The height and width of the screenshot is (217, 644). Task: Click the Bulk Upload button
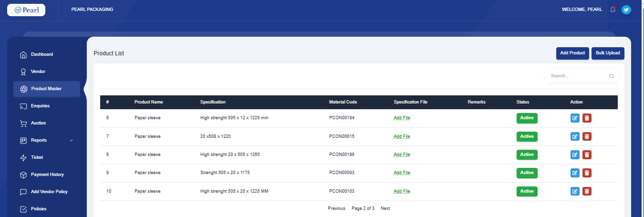click(x=608, y=53)
